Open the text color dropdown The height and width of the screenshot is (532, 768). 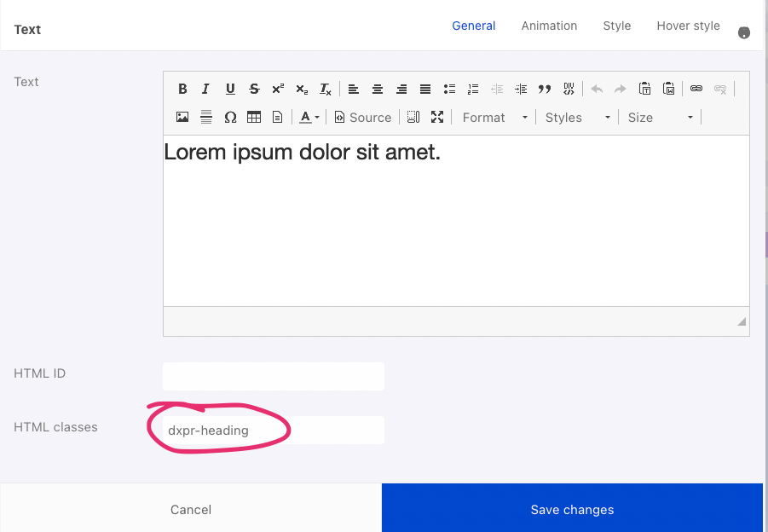[x=309, y=117]
